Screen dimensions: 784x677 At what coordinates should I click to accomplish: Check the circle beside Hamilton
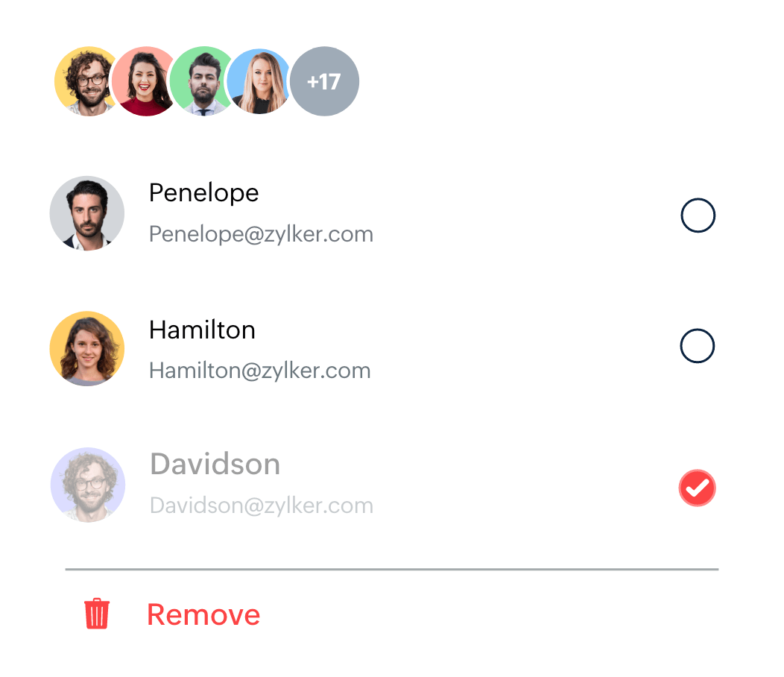pos(698,346)
